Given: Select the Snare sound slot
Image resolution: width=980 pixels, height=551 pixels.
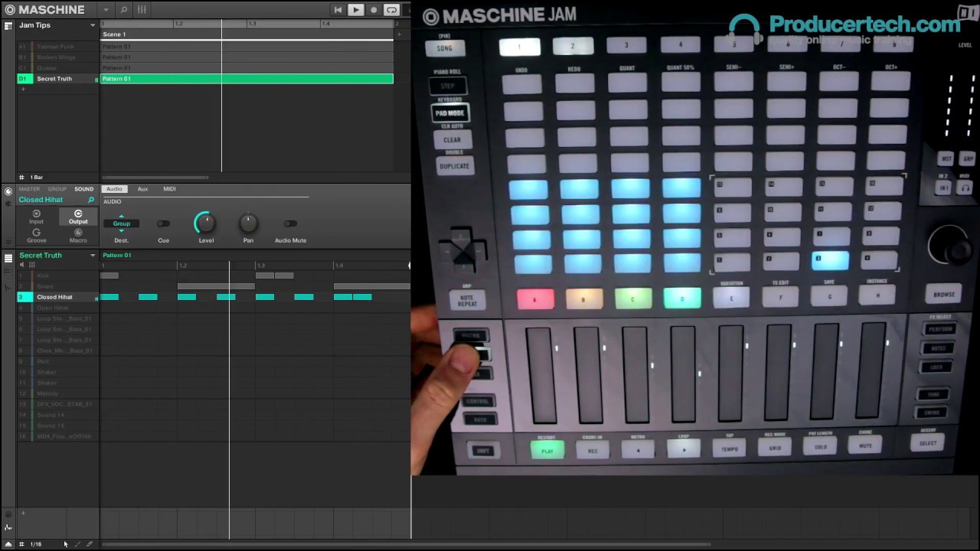Looking at the screenshot, I should click(58, 286).
